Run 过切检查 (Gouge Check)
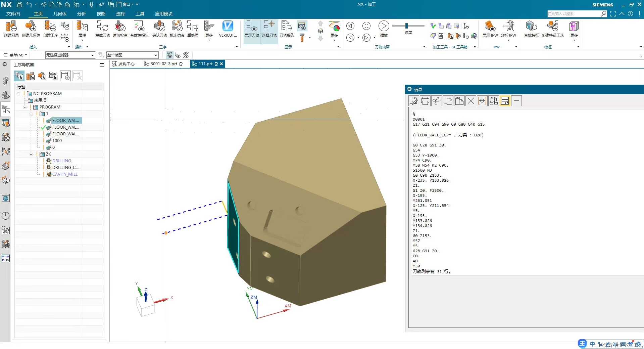The width and height of the screenshot is (644, 349). 120,29
